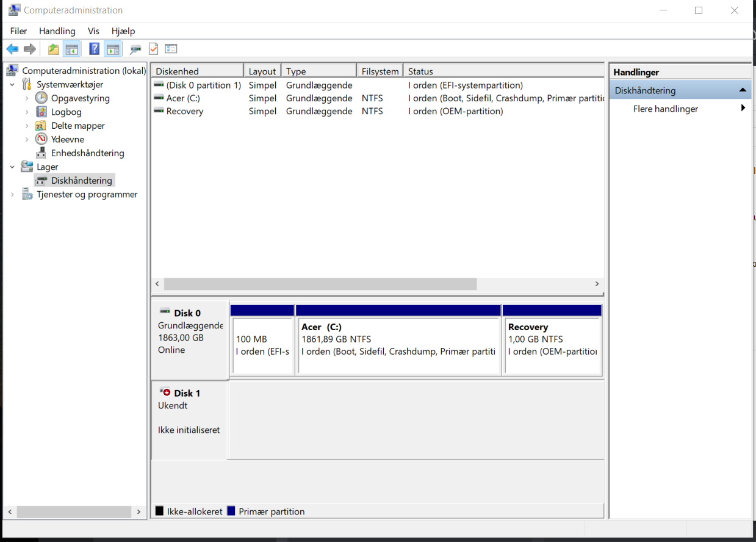Expand the Opgavestyring tree node
Viewport: 756px width, 542px height.
(x=27, y=98)
